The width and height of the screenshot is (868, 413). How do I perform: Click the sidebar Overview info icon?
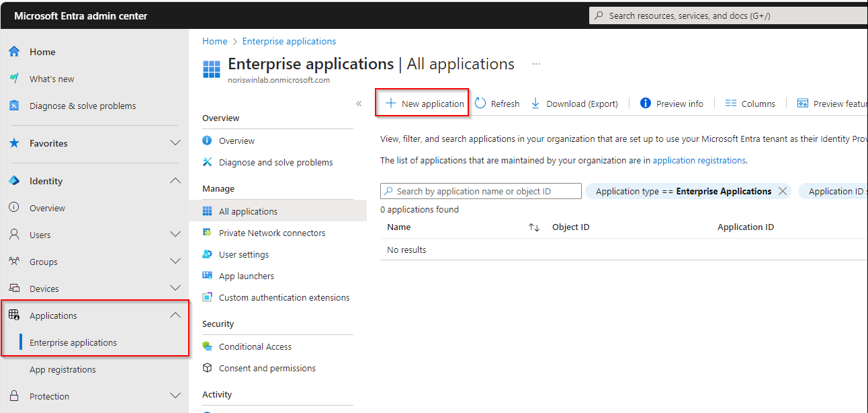click(14, 208)
